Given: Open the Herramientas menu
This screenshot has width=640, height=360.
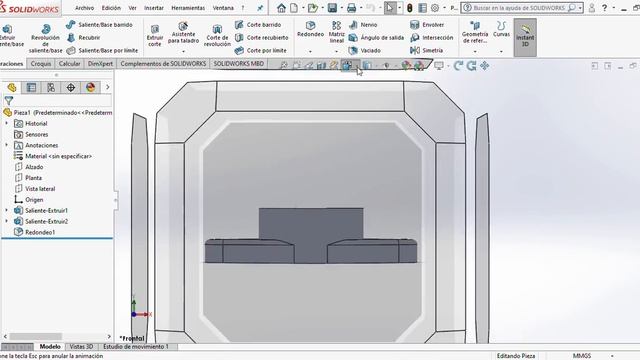Looking at the screenshot, I should (188, 8).
